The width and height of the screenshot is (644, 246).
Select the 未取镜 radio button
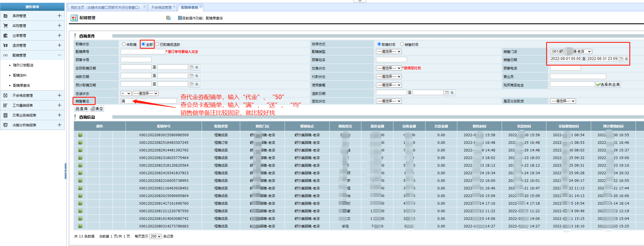point(124,44)
